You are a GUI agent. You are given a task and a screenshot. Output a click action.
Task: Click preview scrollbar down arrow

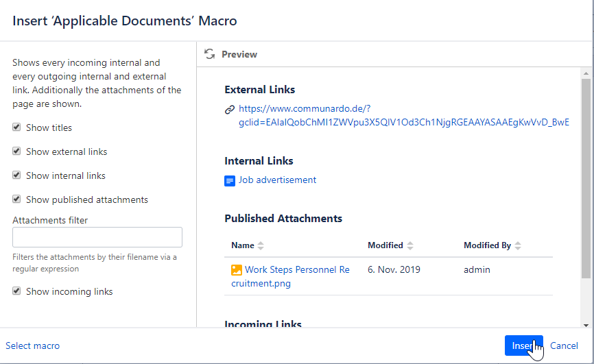(x=586, y=325)
